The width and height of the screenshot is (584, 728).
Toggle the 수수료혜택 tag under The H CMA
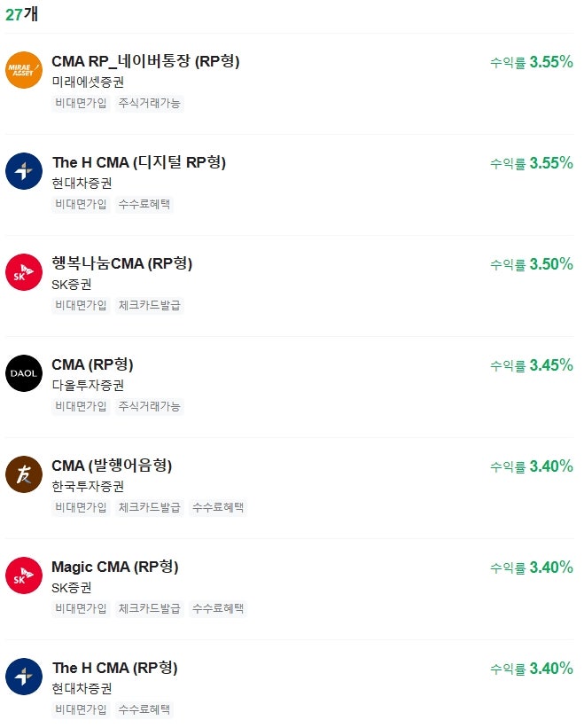tap(144, 204)
